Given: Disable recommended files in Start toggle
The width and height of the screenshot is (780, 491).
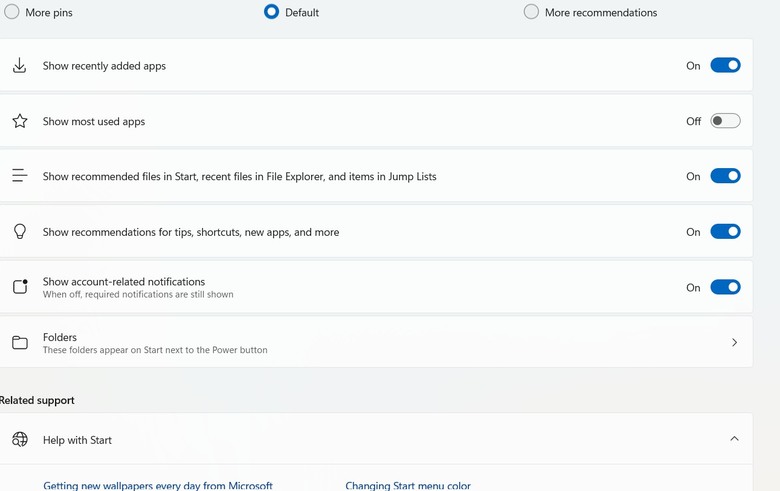Looking at the screenshot, I should click(x=725, y=176).
